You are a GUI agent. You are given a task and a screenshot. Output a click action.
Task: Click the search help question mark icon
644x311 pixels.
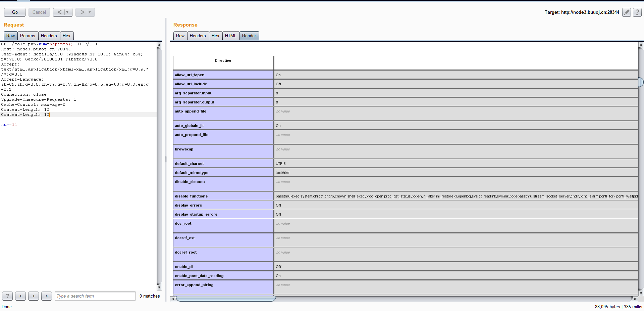coord(7,296)
